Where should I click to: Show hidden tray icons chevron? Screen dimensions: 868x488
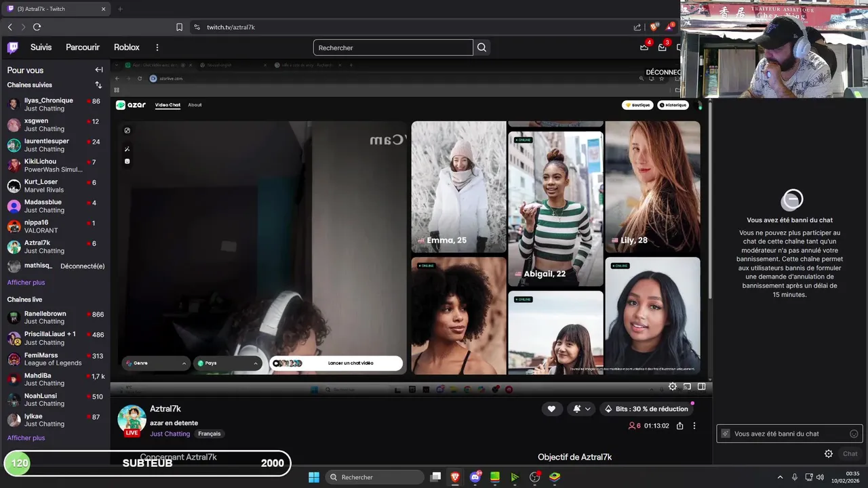click(780, 477)
